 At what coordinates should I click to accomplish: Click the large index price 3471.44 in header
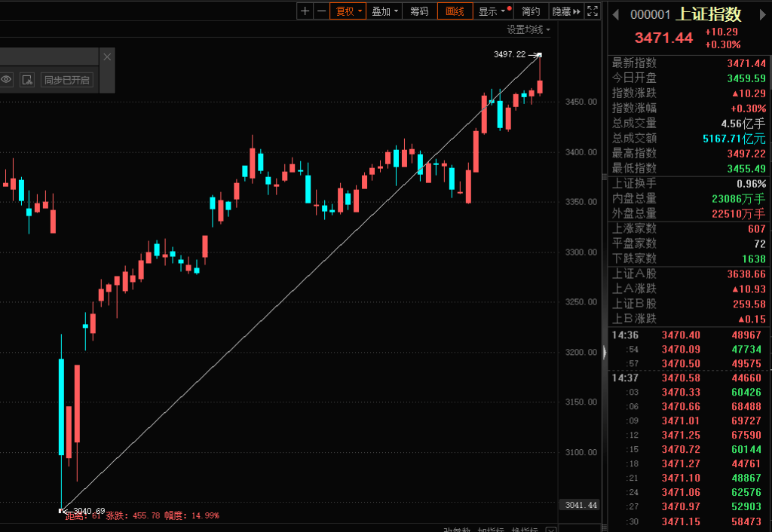point(663,38)
